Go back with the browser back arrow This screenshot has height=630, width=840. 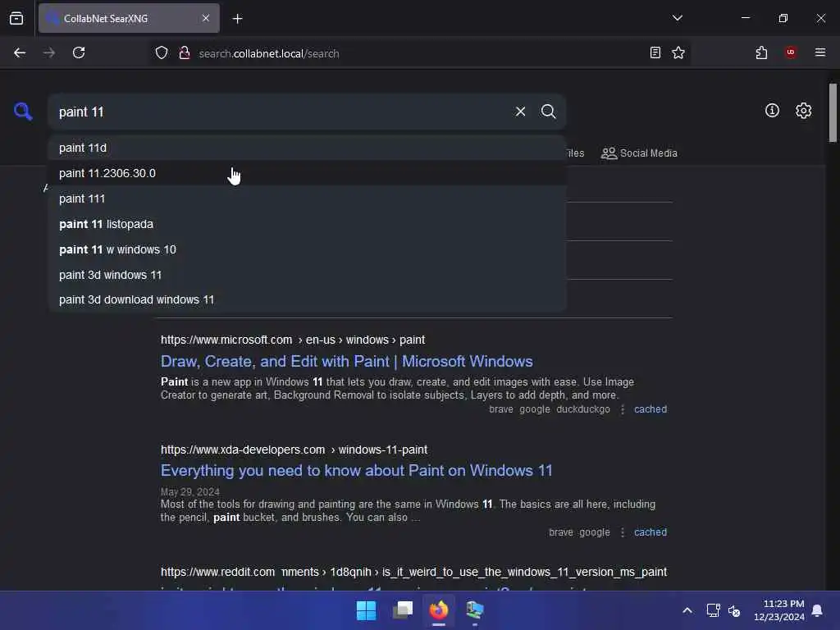tap(20, 53)
